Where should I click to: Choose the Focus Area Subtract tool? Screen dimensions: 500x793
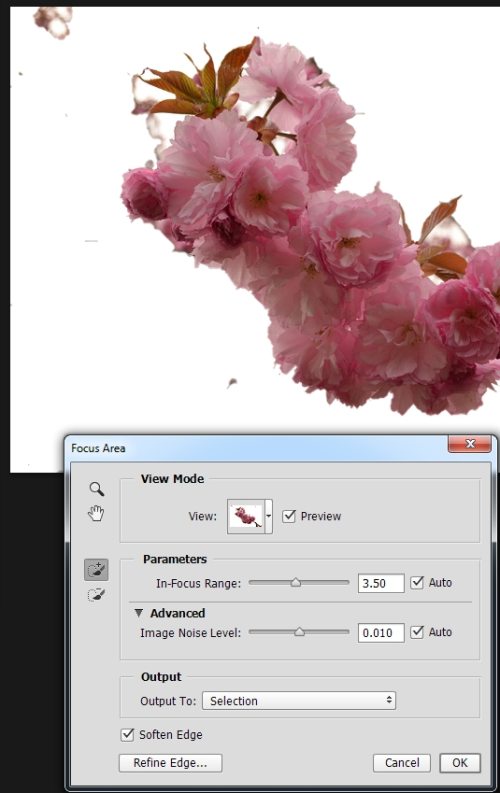click(96, 594)
